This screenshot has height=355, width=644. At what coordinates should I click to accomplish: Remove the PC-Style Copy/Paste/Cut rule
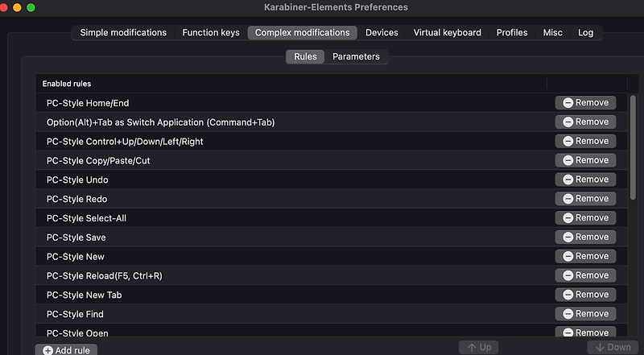585,160
